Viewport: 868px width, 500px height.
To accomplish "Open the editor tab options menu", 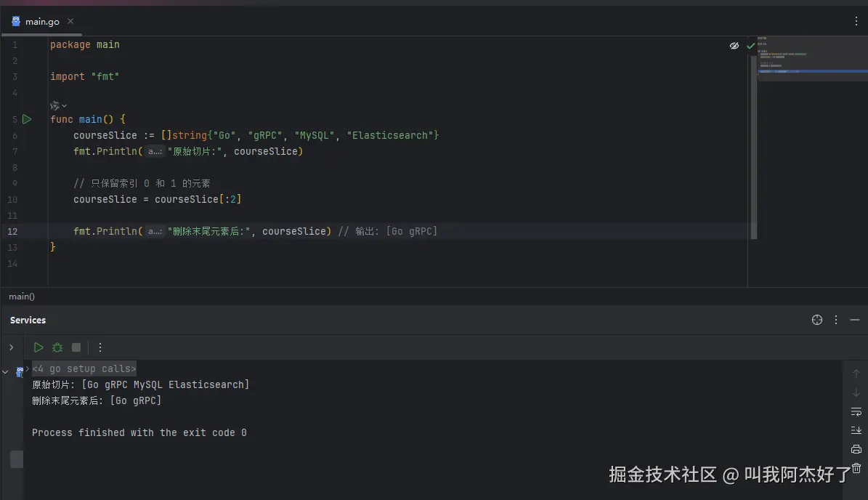I will point(856,22).
